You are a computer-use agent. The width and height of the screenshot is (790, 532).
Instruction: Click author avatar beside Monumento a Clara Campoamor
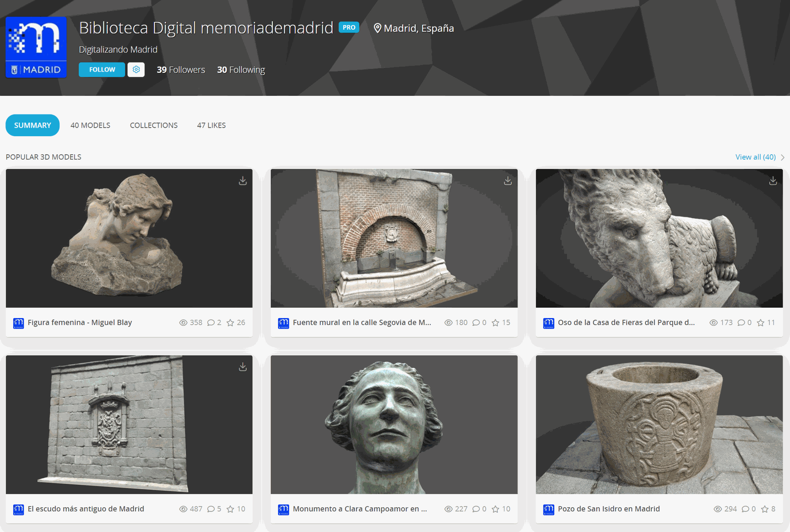[283, 510]
